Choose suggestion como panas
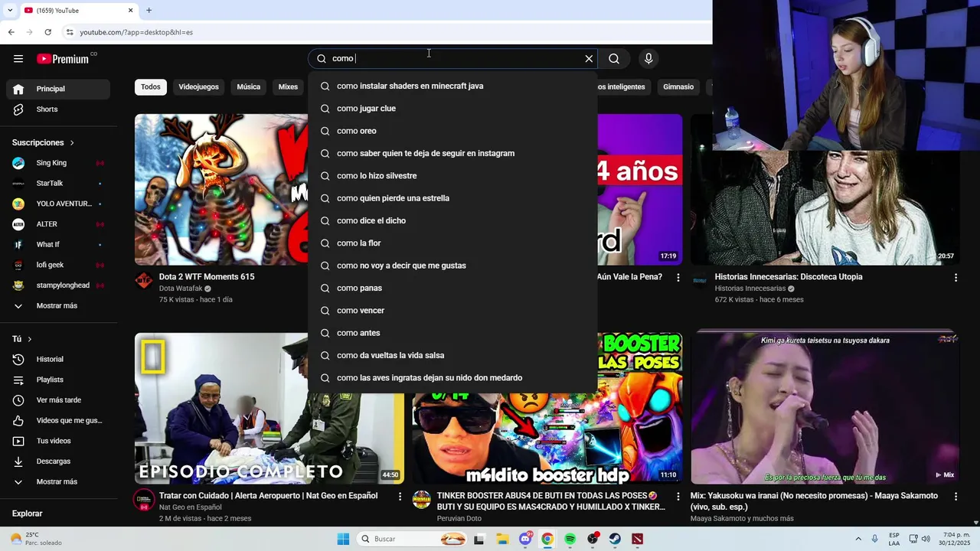Image resolution: width=980 pixels, height=551 pixels. pyautogui.click(x=452, y=288)
